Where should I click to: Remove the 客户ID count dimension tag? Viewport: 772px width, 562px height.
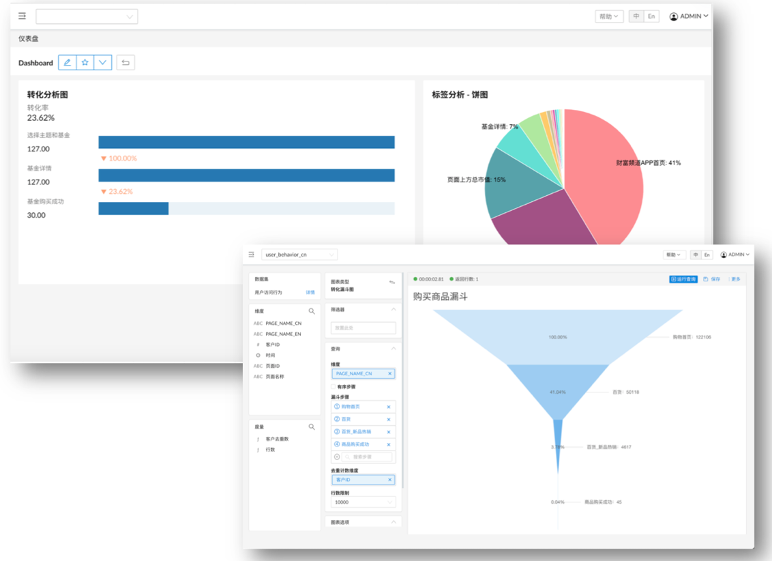389,480
